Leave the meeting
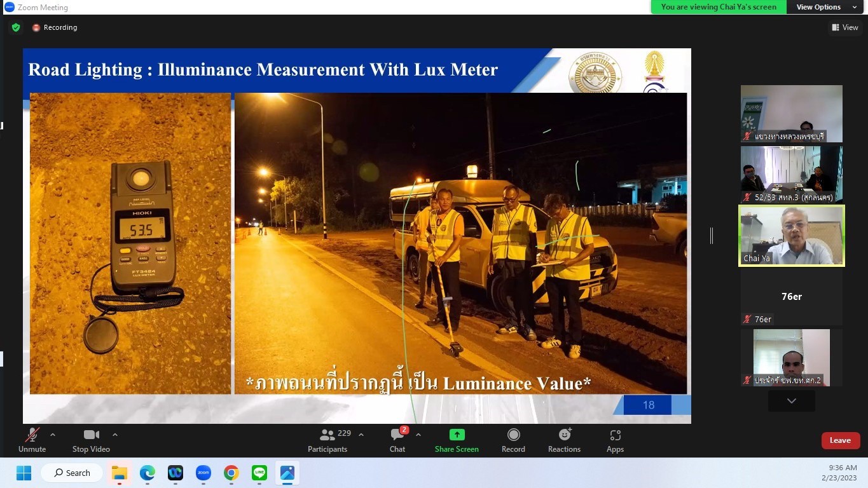Screen dimensions: 868x488 (x=840, y=440)
